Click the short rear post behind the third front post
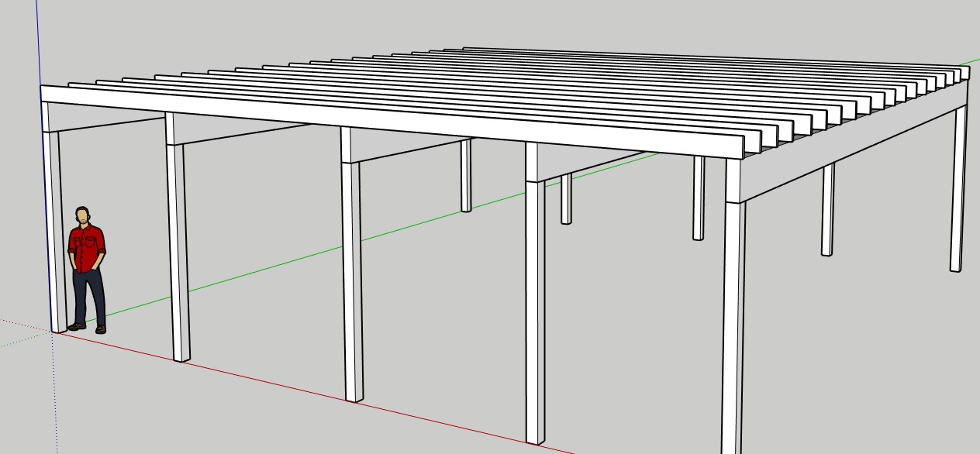The image size is (980, 454). (466, 175)
